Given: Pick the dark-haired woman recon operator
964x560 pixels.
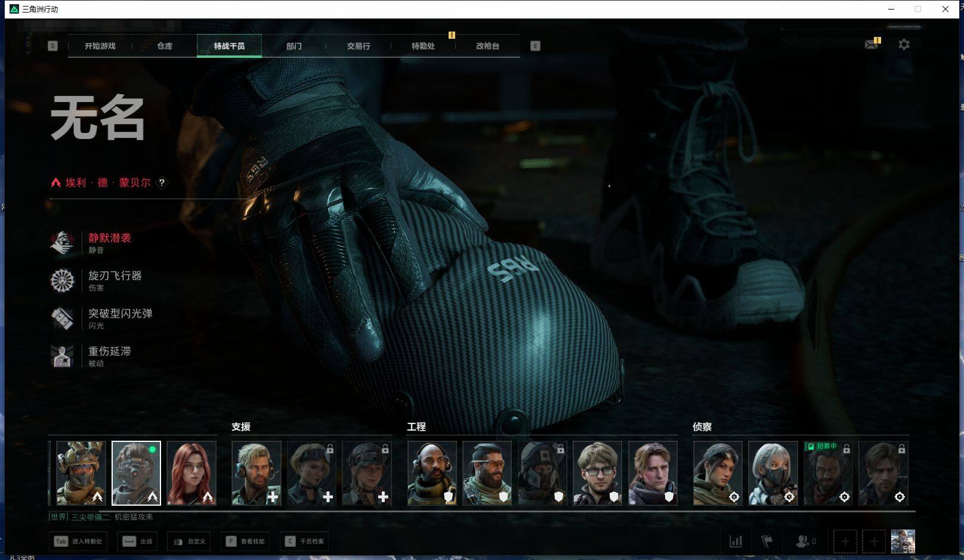Looking at the screenshot, I should [x=718, y=473].
